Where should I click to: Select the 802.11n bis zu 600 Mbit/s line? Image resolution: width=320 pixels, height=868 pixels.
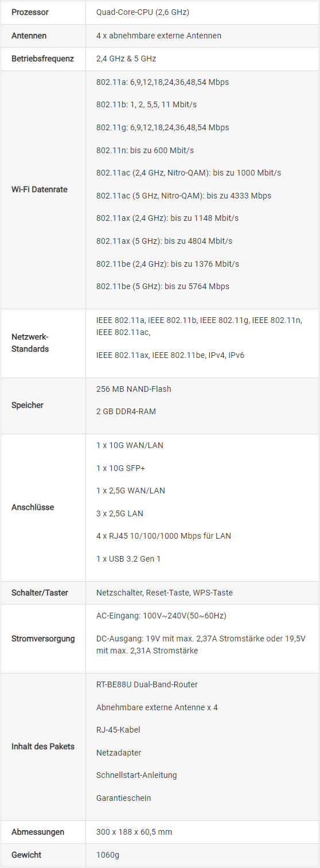[x=145, y=150]
